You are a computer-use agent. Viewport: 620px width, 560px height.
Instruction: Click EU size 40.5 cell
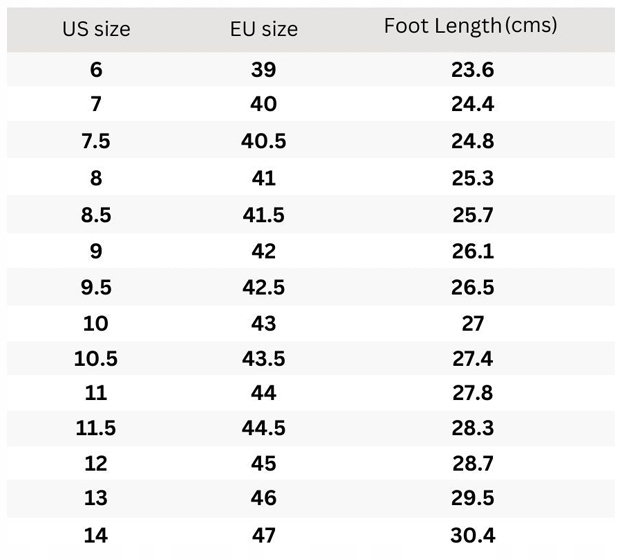264,141
